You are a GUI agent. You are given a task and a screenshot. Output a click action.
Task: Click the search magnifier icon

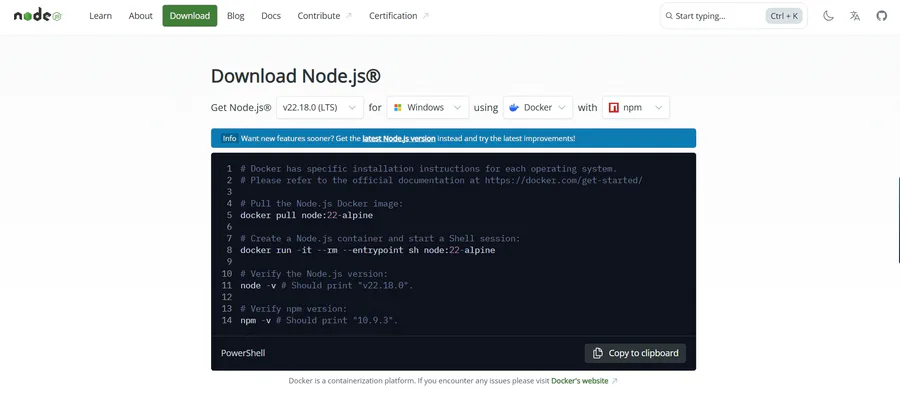point(669,16)
